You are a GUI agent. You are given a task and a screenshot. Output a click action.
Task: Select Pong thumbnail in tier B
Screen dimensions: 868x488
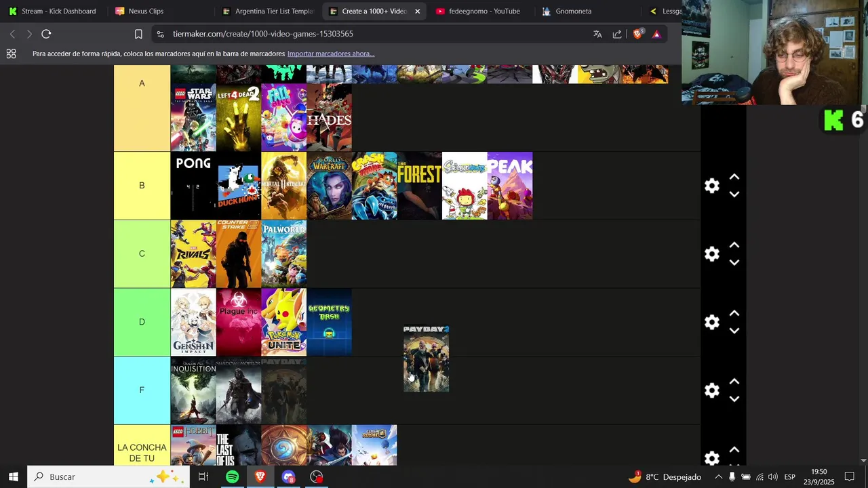click(193, 186)
